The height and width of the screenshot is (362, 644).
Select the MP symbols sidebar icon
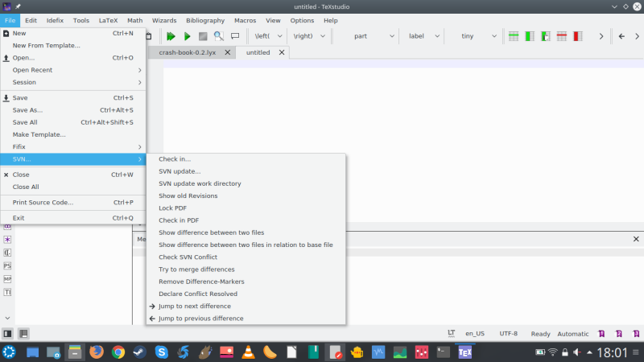coord(7,278)
